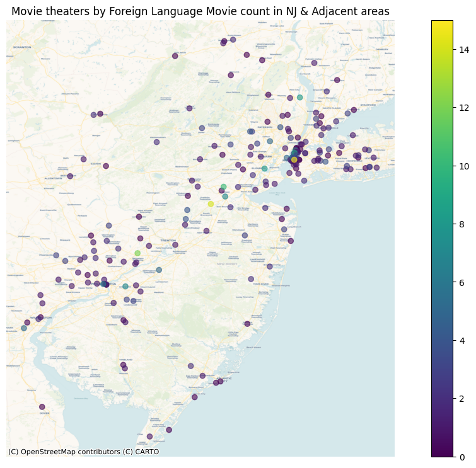
Task: Select the purple marker above Dover
Action: coord(42,407)
